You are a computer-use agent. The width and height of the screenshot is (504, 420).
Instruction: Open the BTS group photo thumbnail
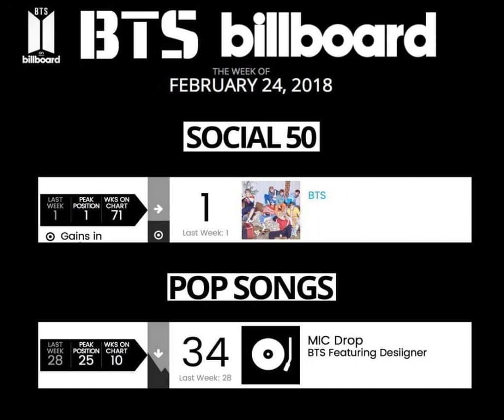click(x=271, y=210)
